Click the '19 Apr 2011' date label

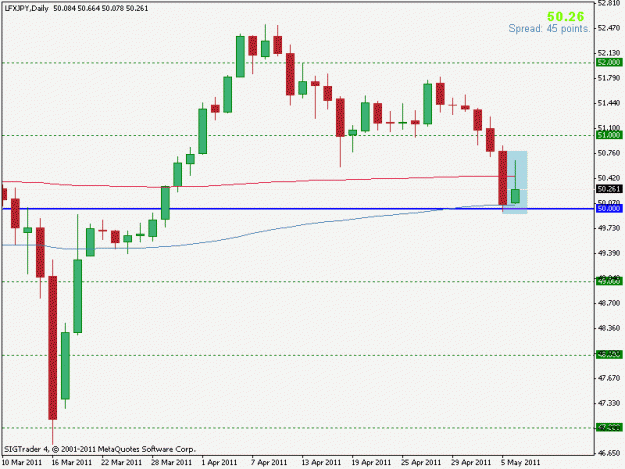[x=371, y=462]
